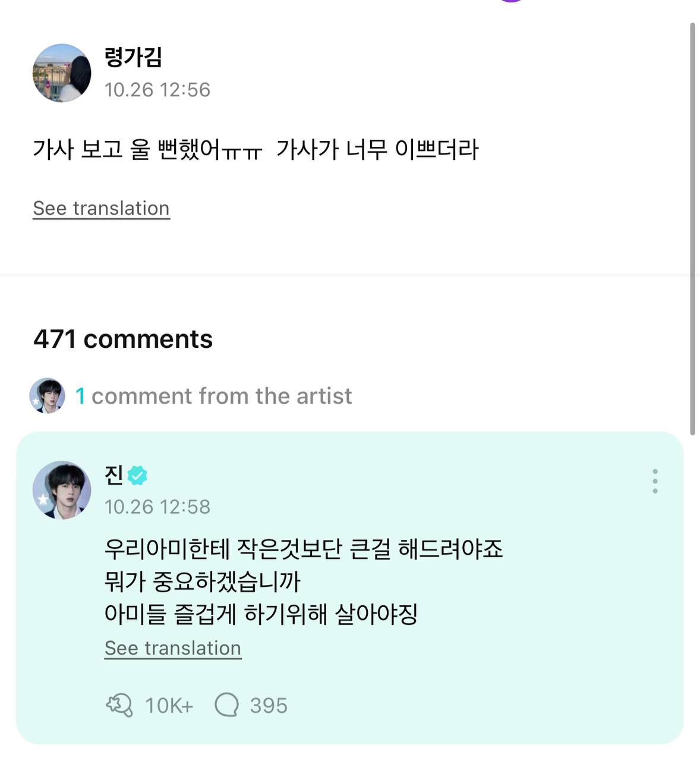Click the 령가김 username

pyautogui.click(x=133, y=57)
